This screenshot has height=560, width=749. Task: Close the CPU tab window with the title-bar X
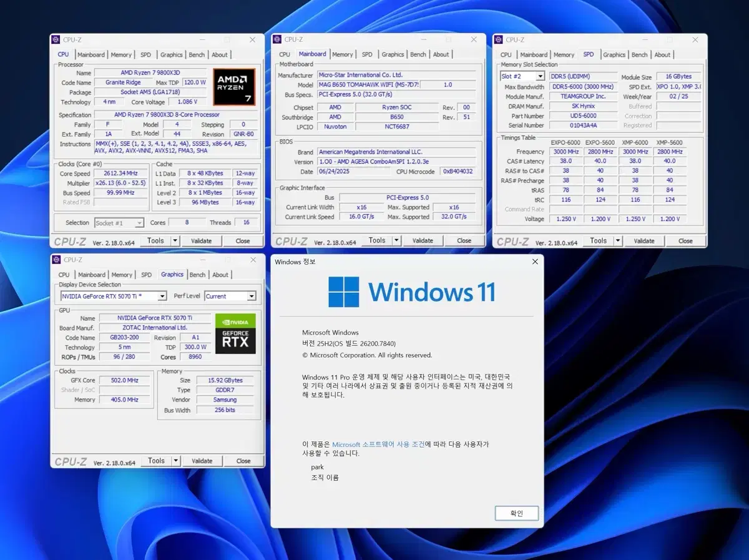point(252,39)
